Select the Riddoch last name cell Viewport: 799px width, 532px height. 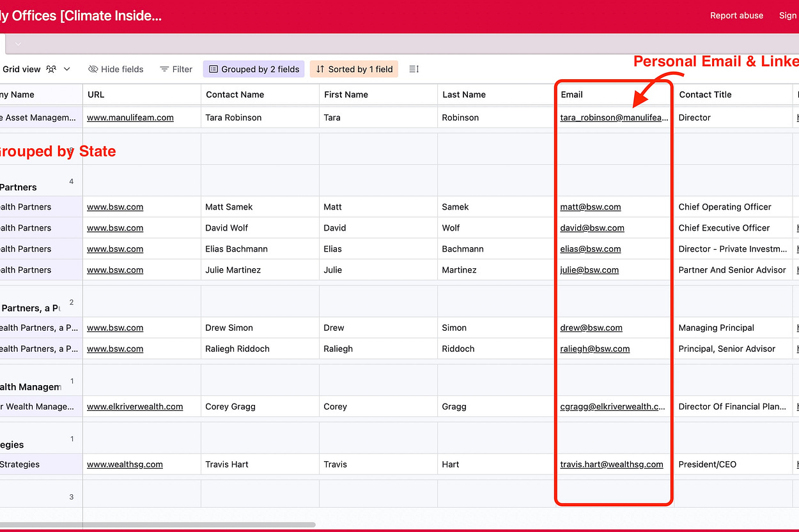point(497,349)
